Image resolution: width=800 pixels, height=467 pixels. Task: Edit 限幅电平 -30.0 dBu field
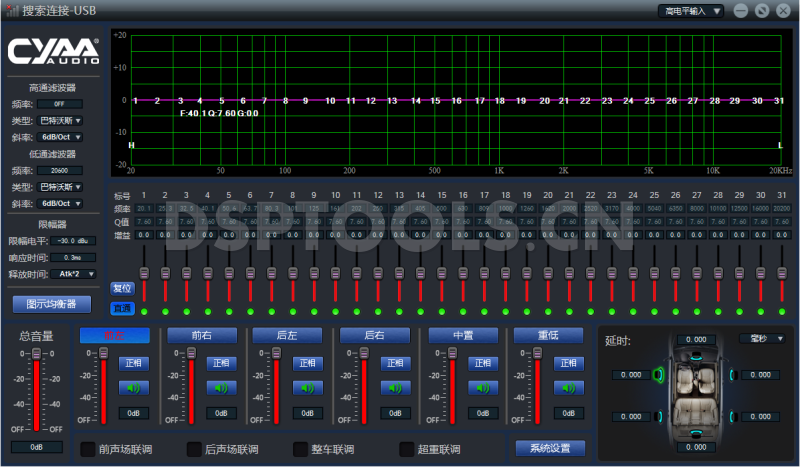73,241
